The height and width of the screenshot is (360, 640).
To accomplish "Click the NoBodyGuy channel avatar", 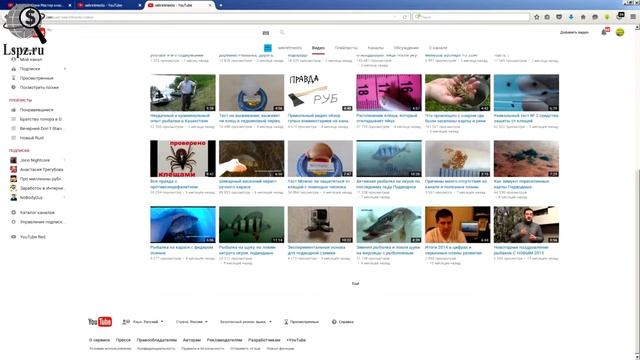I will [x=13, y=198].
